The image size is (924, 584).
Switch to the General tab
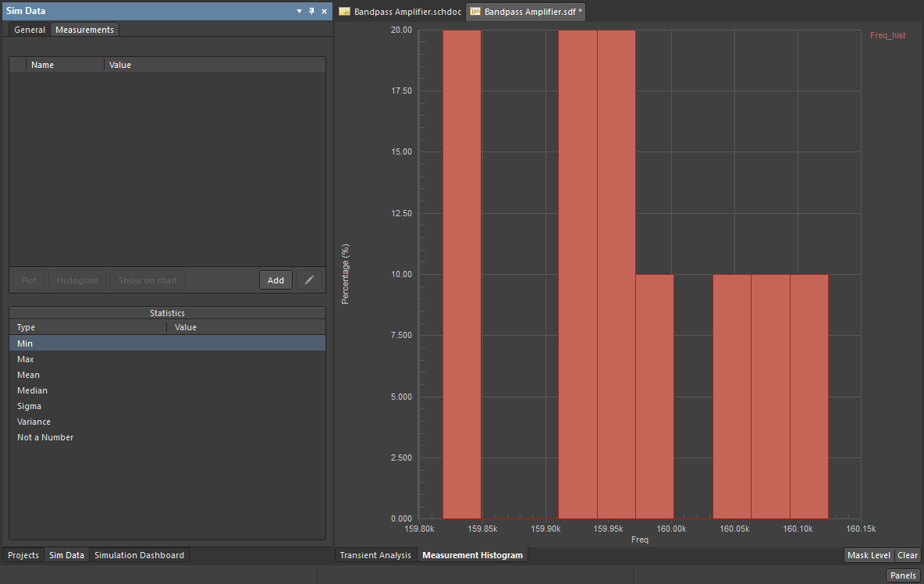(30, 30)
